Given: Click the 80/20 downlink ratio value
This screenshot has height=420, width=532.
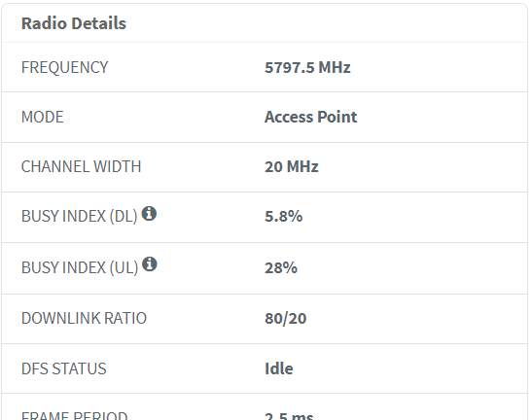Looking at the screenshot, I should 285,318.
